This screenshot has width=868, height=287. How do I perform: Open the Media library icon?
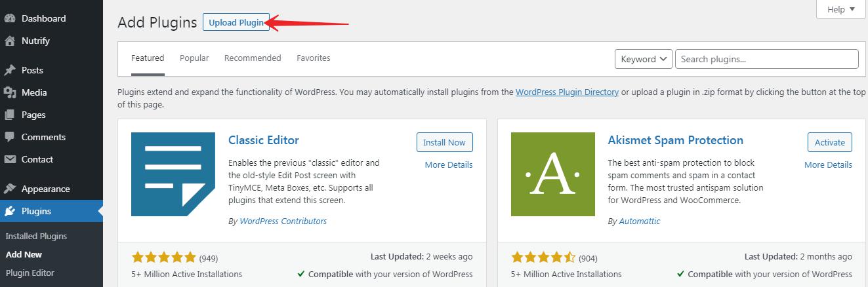tap(10, 92)
